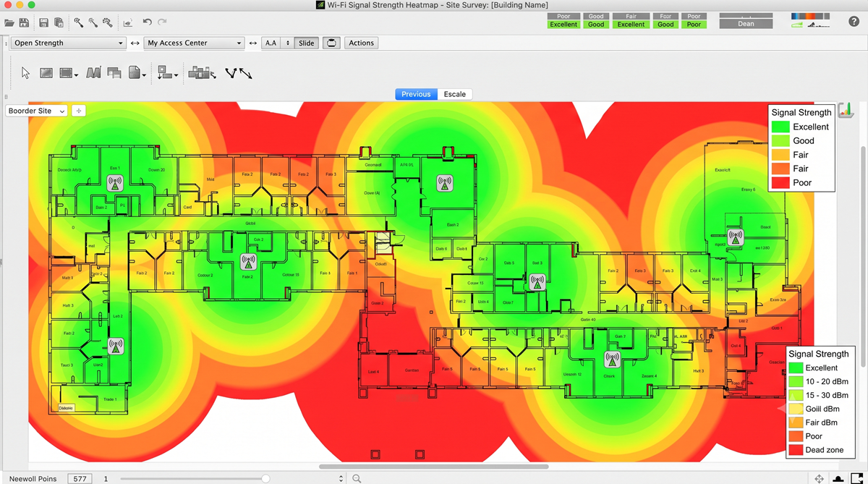
Task: Open a file with the folder icon
Action: [9, 23]
